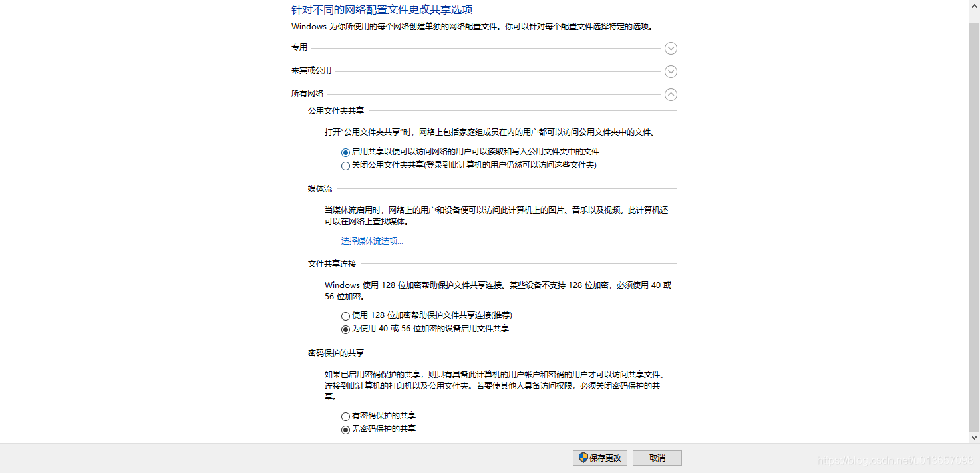Select 关闭公用文件夹共享 radio button
980x473 pixels.
click(x=345, y=166)
